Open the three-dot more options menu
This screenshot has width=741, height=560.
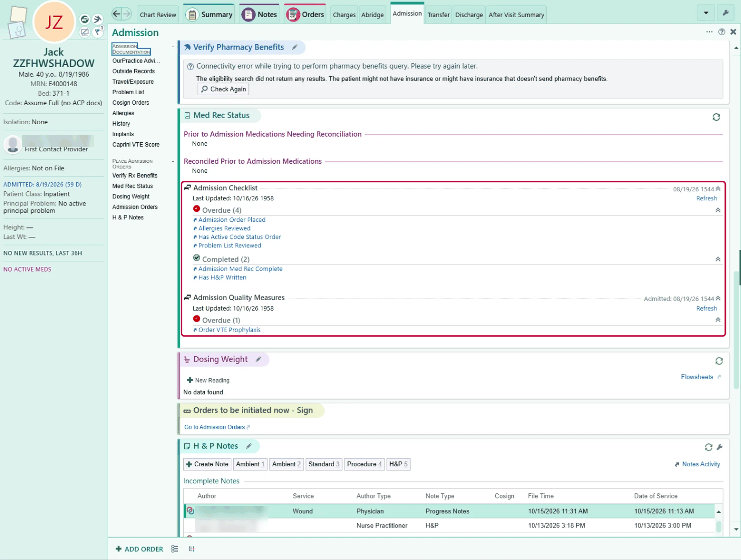pyautogui.click(x=709, y=32)
